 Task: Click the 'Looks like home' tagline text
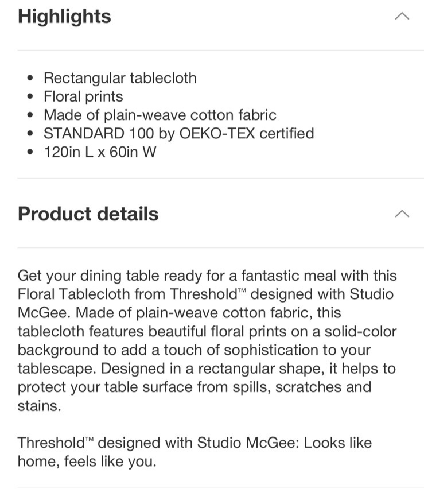[195, 452]
